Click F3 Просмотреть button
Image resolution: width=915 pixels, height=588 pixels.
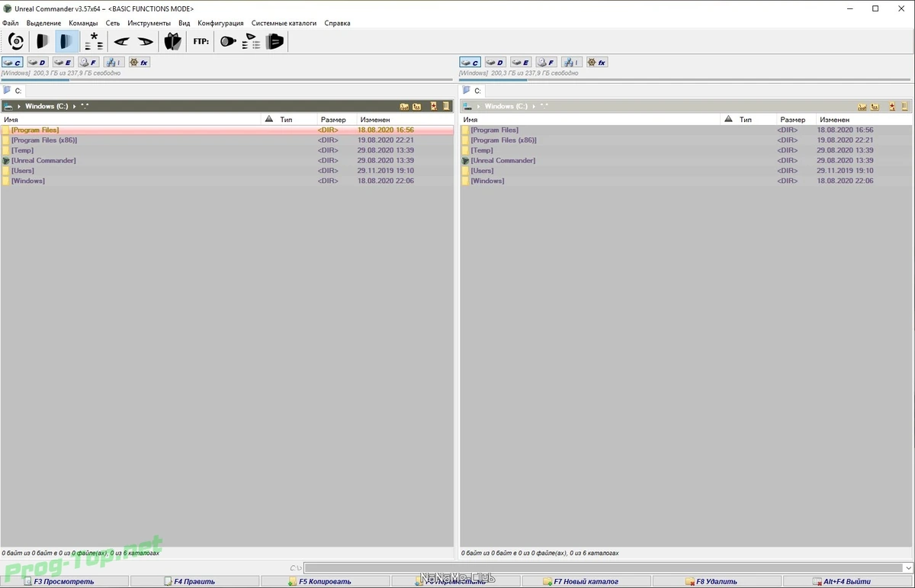[x=65, y=582]
